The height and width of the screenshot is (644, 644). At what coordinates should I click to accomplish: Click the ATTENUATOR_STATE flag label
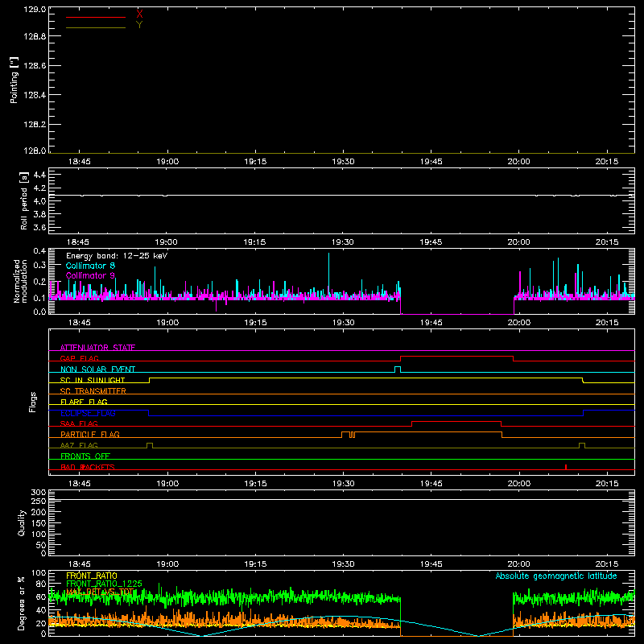pyautogui.click(x=97, y=348)
